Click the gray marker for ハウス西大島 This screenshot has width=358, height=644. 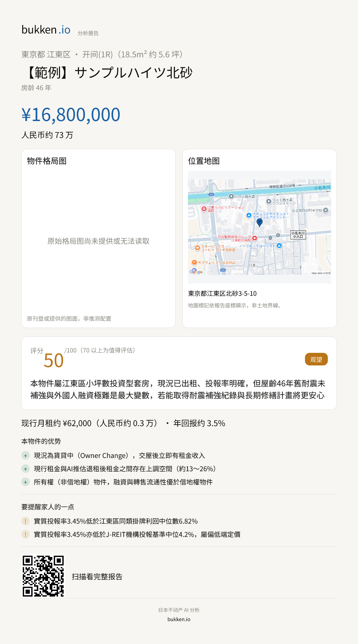tap(231, 196)
